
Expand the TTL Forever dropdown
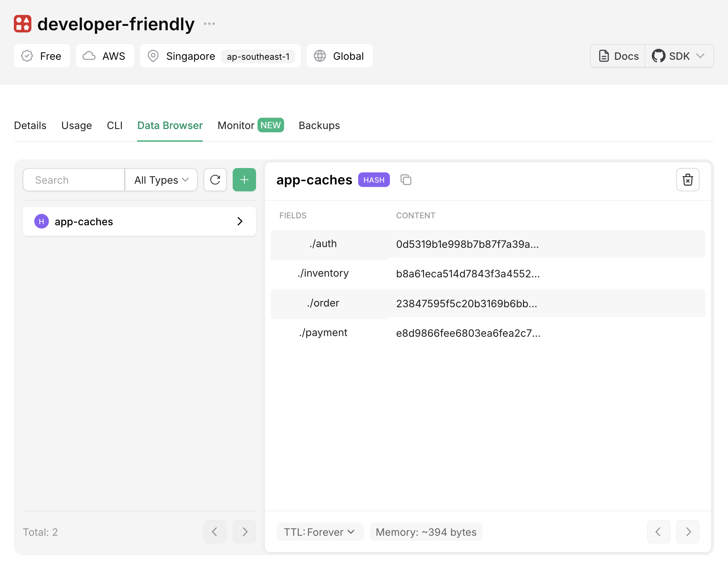point(320,532)
